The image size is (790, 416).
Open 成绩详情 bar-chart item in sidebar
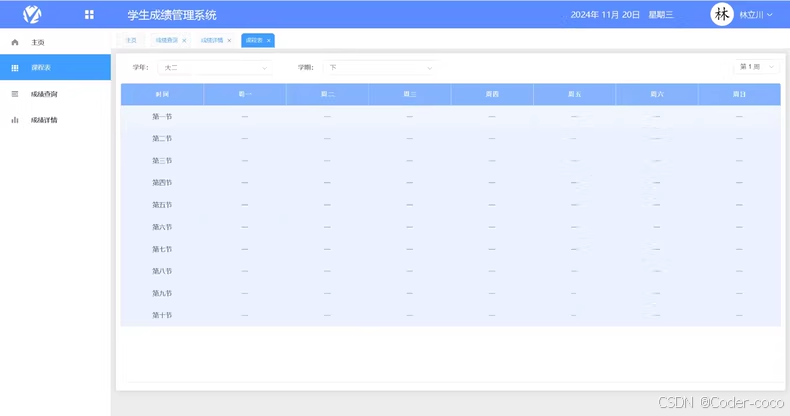(x=55, y=120)
